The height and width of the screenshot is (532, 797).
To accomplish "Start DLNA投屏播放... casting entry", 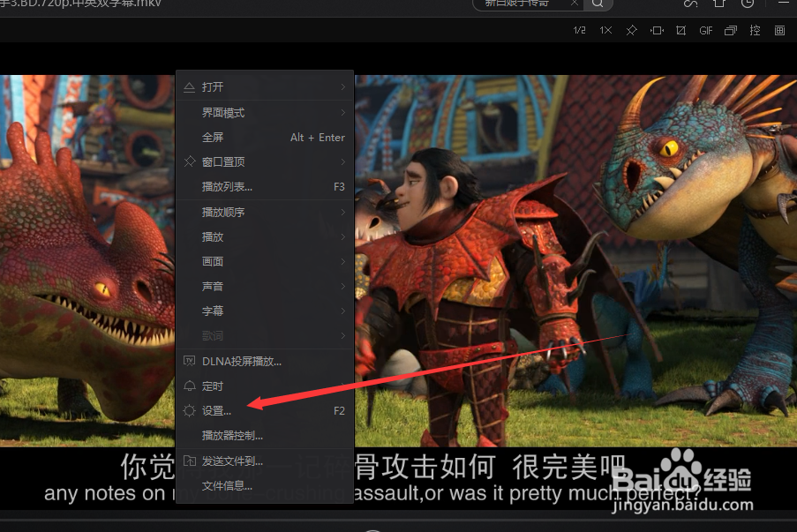I will (x=265, y=361).
